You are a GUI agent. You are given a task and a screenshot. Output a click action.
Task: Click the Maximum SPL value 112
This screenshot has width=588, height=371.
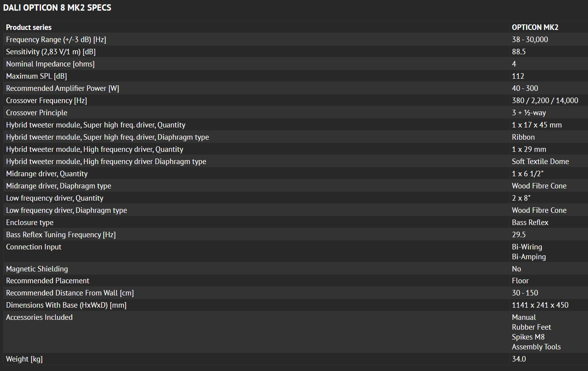518,76
